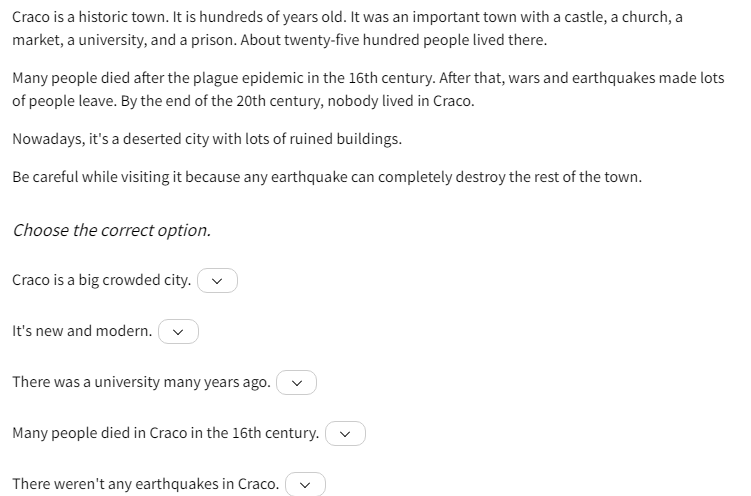Click the 'Choose the correct option.' instruction heading

tap(112, 230)
